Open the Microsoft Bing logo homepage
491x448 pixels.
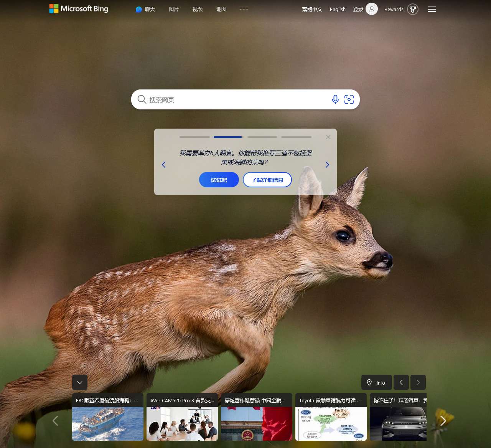pyautogui.click(x=79, y=8)
